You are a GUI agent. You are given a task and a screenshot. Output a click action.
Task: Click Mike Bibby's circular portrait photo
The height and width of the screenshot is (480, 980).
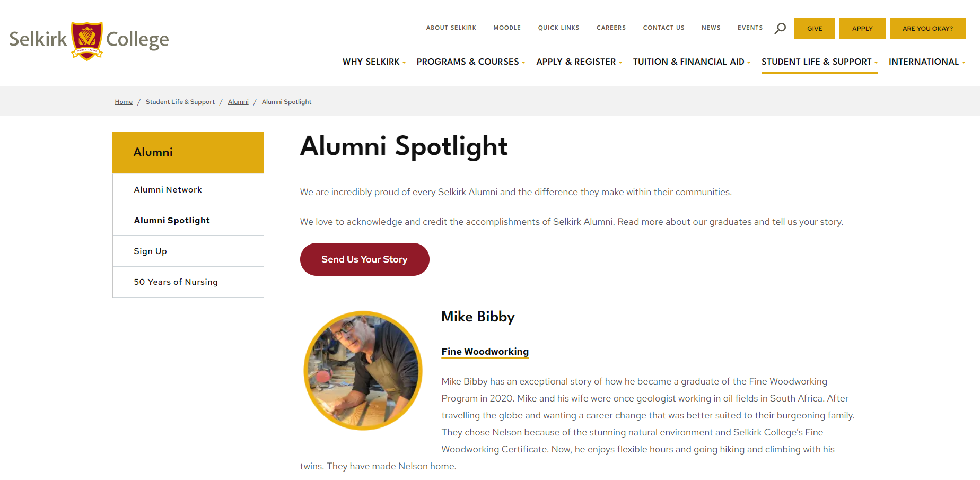pos(363,370)
